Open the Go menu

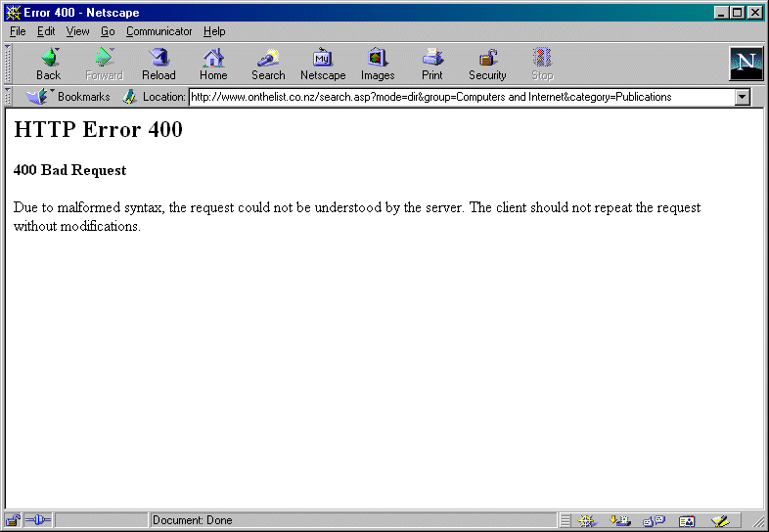click(x=108, y=31)
